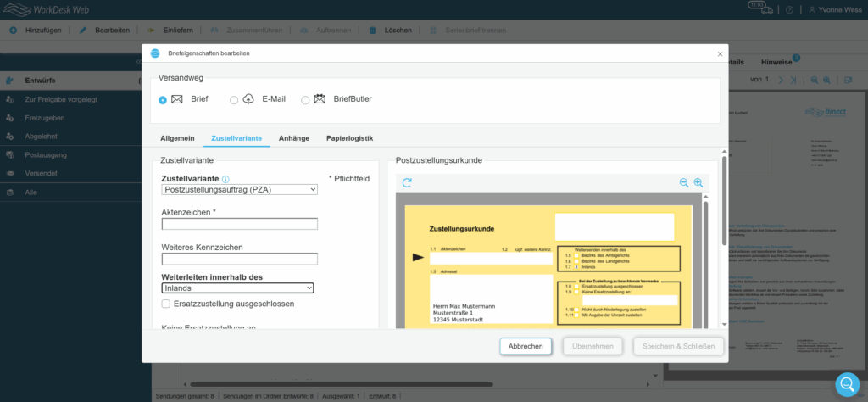Open the Versendet folder label

pos(41,173)
